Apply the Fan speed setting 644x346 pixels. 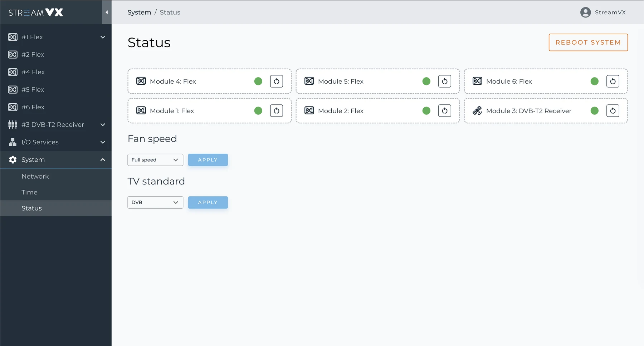coord(208,160)
